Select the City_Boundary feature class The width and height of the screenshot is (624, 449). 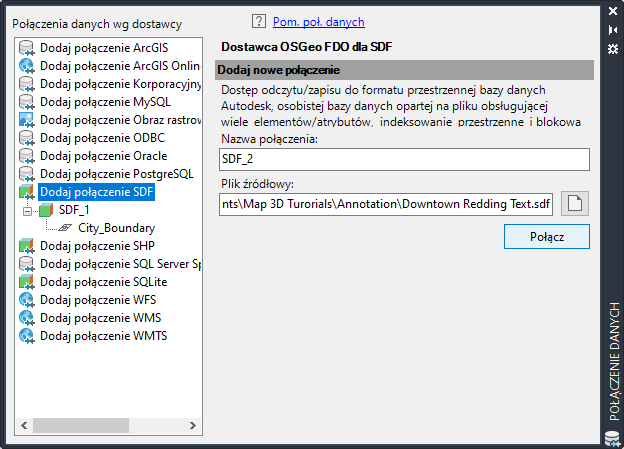(x=116, y=228)
